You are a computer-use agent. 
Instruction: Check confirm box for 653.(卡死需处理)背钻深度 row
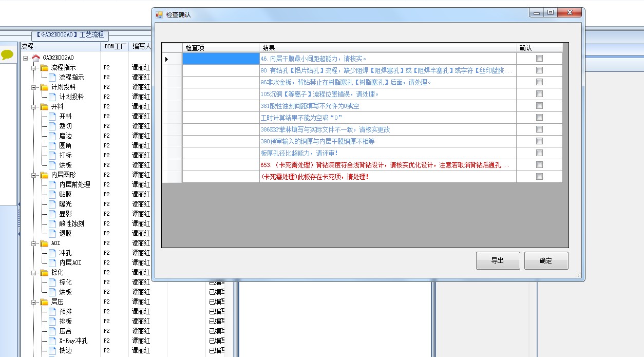click(x=539, y=165)
